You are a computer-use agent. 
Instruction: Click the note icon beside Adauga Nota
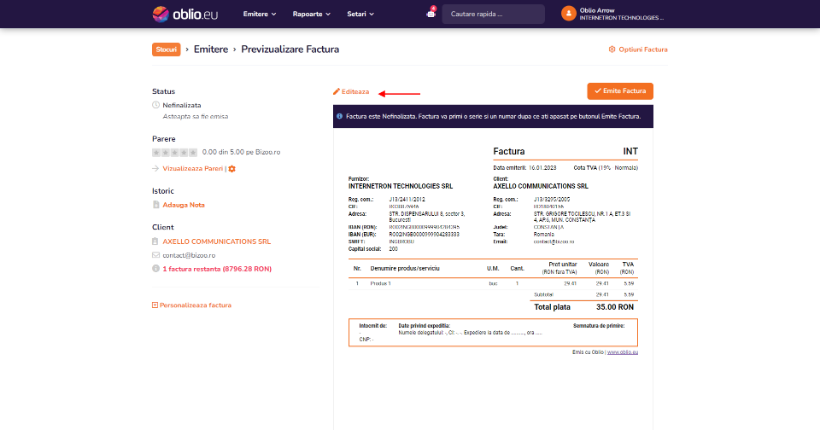156,205
